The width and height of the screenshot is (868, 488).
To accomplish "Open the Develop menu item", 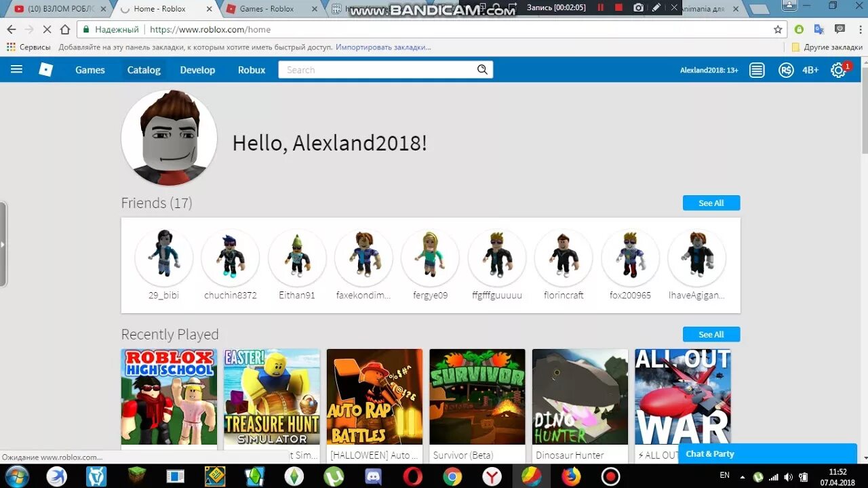I will [x=197, y=70].
